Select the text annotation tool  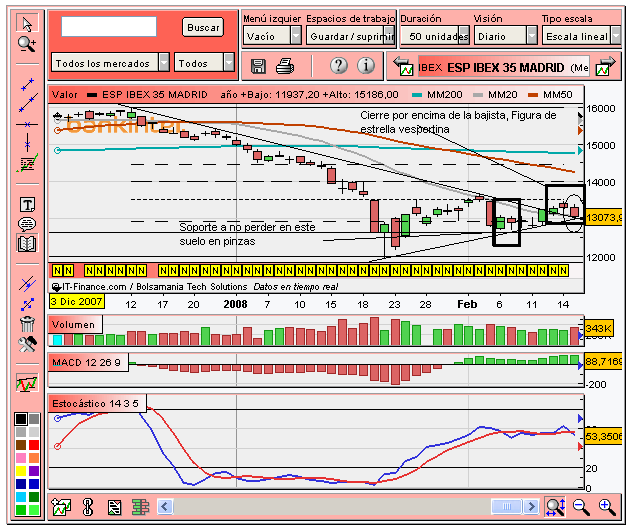coord(27,205)
